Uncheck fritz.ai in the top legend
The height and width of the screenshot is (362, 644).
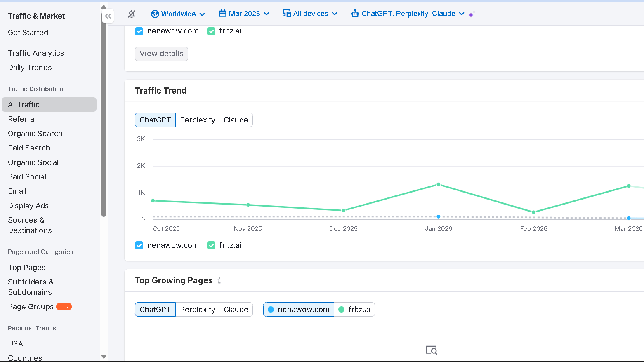click(x=211, y=31)
